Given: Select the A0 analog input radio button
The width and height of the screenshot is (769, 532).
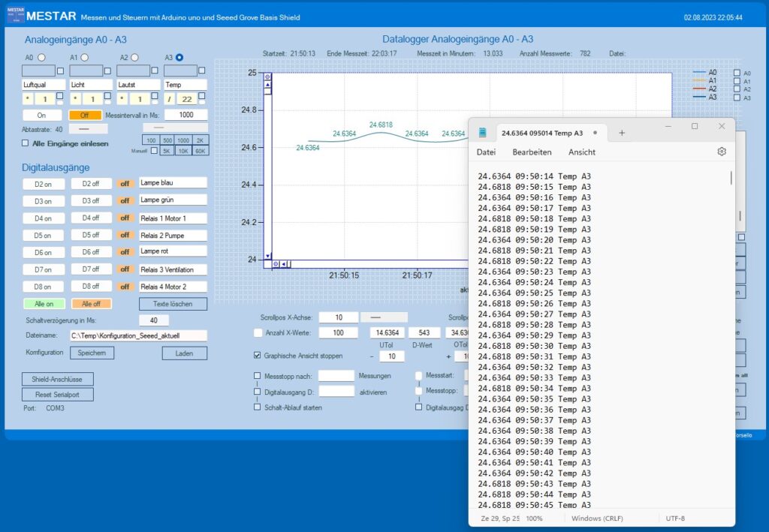Looking at the screenshot, I should point(41,57).
